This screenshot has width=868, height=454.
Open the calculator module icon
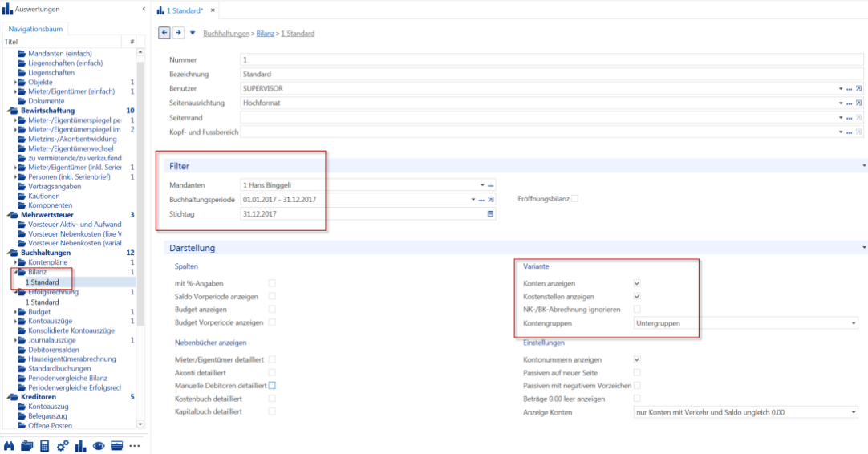click(x=45, y=446)
